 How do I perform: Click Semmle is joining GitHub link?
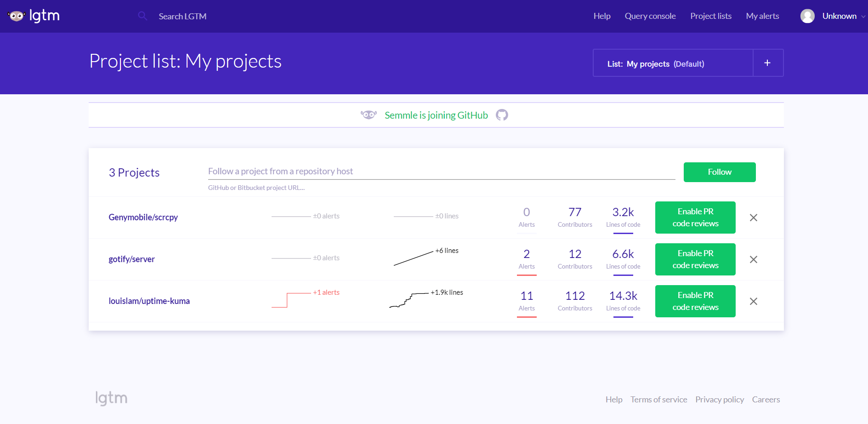(436, 115)
